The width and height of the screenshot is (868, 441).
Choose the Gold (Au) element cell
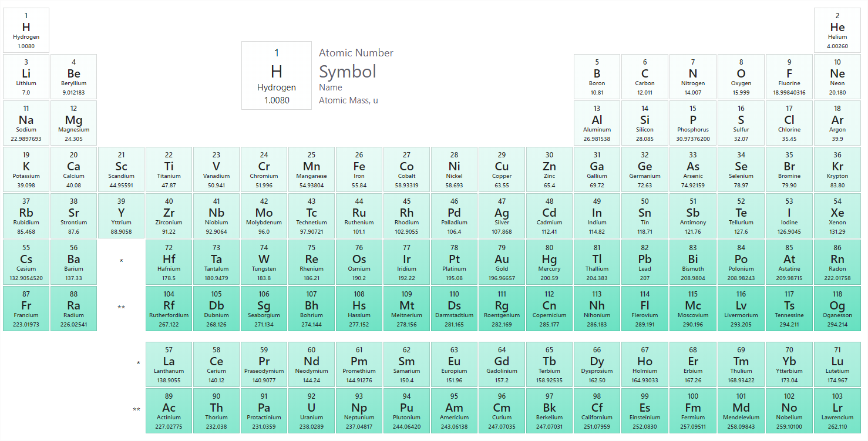502,262
